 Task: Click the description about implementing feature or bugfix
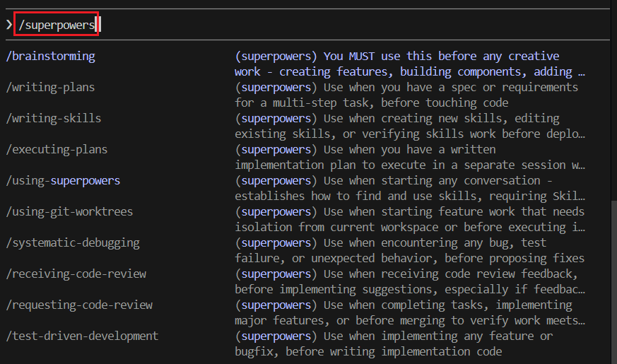click(x=394, y=344)
